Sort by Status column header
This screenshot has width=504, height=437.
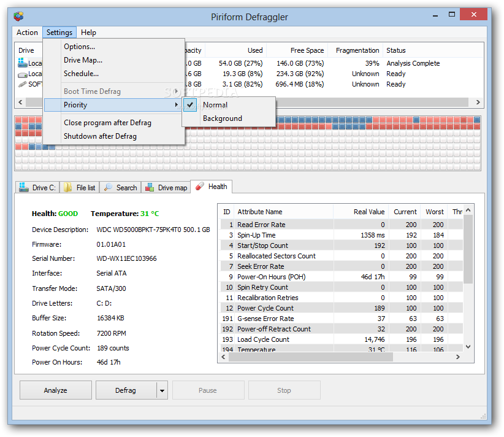click(x=433, y=50)
